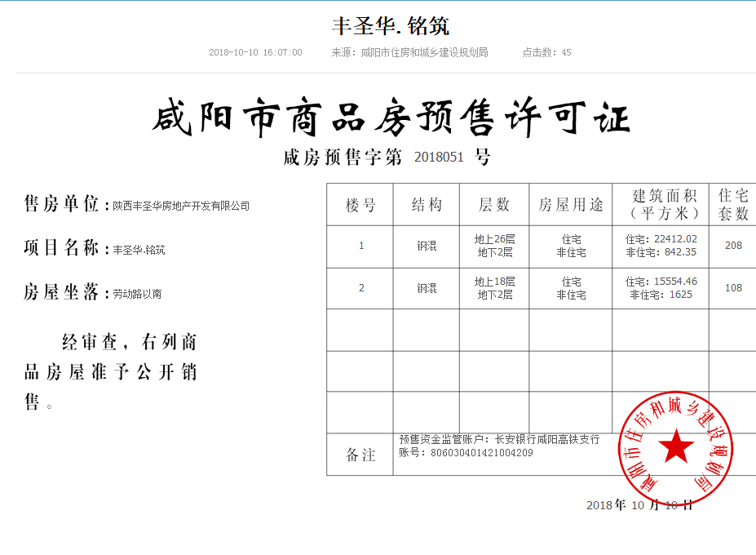The image size is (756, 555).
Task: Click building number 1 cell
Action: pyautogui.click(x=361, y=246)
